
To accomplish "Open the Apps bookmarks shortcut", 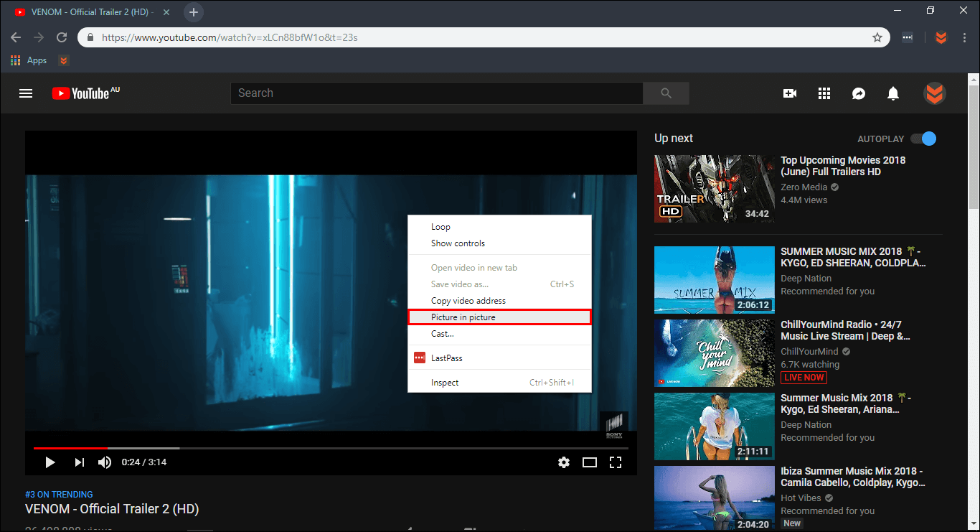I will (29, 61).
